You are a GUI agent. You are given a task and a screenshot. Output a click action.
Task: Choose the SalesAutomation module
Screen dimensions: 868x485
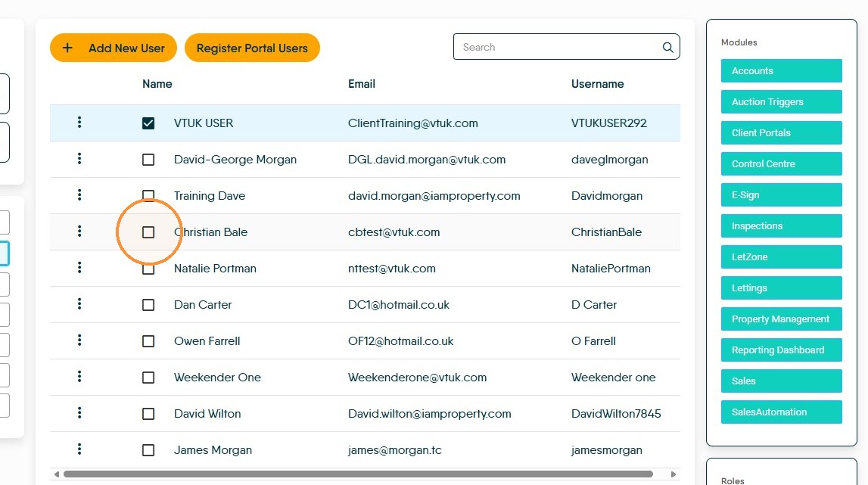781,412
